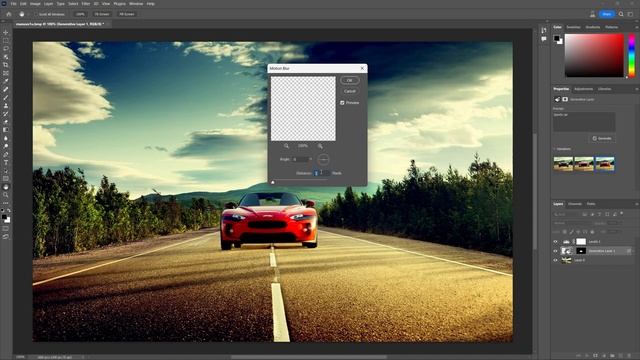This screenshot has height=360, width=640.
Task: Click OK in the Motion Blur dialog
Action: click(350, 80)
